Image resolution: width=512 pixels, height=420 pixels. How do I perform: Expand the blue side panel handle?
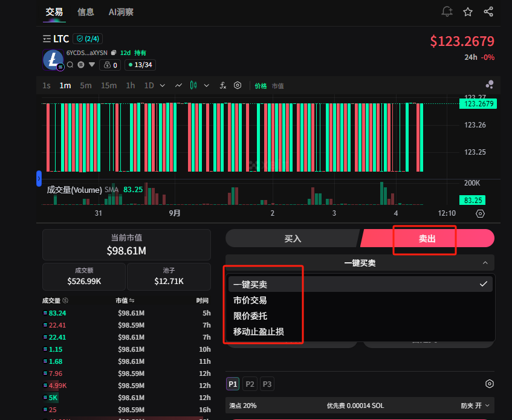point(39,178)
